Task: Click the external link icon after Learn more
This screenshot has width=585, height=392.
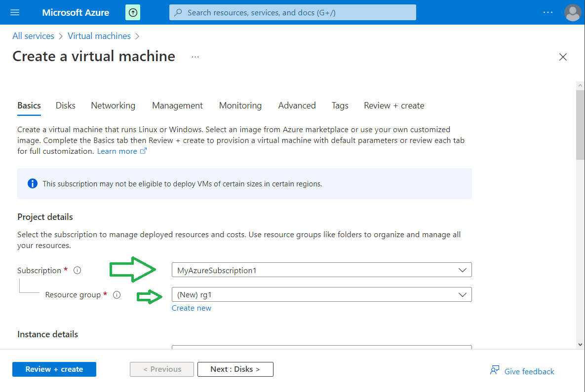Action: [x=143, y=151]
